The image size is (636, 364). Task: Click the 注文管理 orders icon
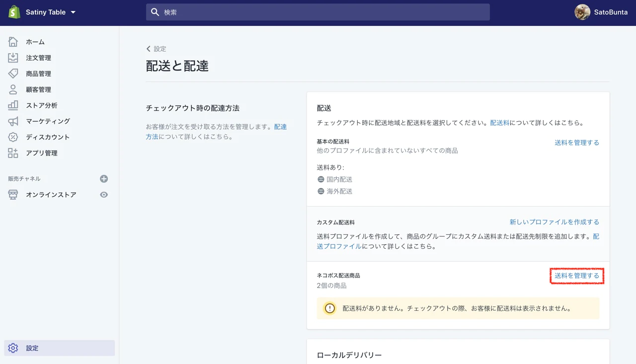tap(13, 58)
